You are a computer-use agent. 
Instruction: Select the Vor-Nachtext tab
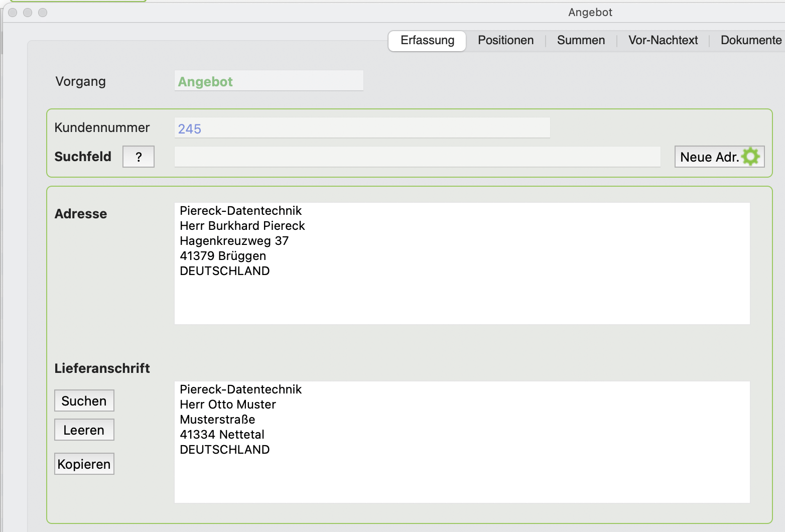[x=663, y=41]
